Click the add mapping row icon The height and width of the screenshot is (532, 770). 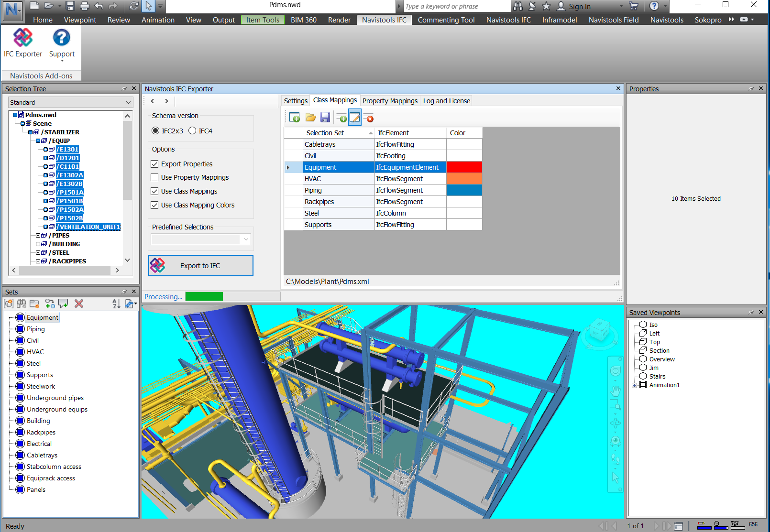[341, 118]
